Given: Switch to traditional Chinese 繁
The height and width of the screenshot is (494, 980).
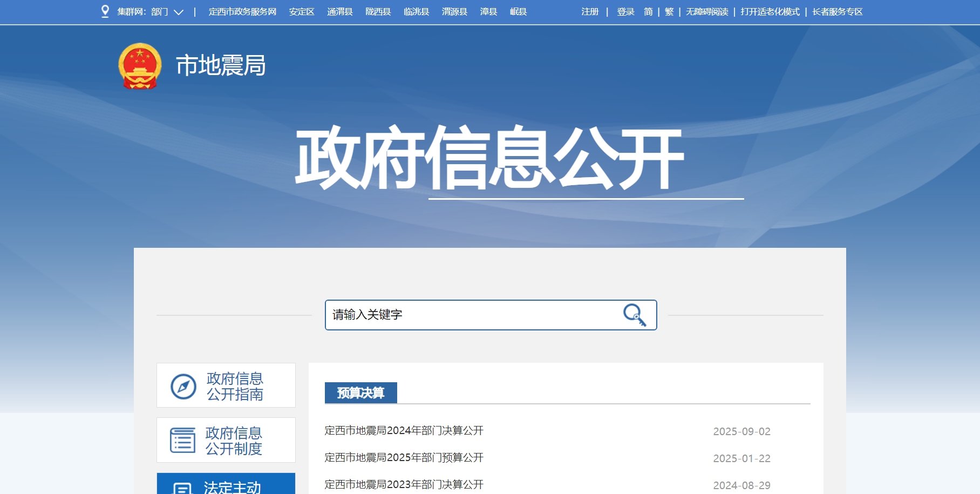Looking at the screenshot, I should tap(669, 12).
